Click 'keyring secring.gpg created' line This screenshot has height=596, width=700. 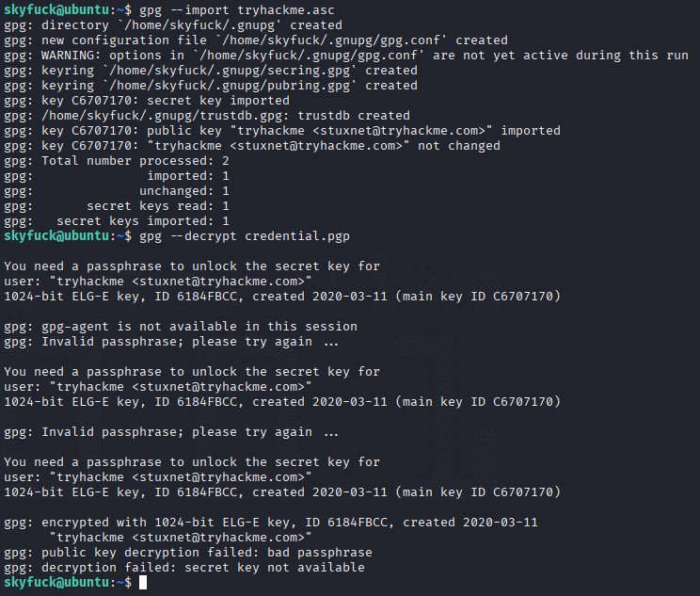(211, 71)
